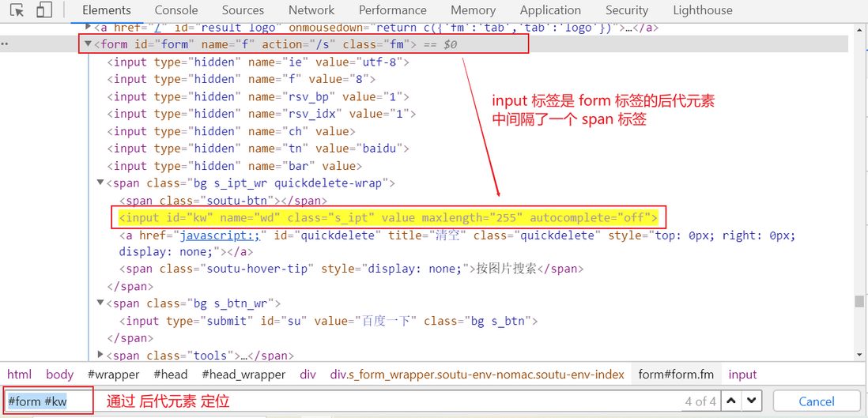The image size is (868, 418).
Task: Follow the javascript:; href link
Action: coord(221,235)
